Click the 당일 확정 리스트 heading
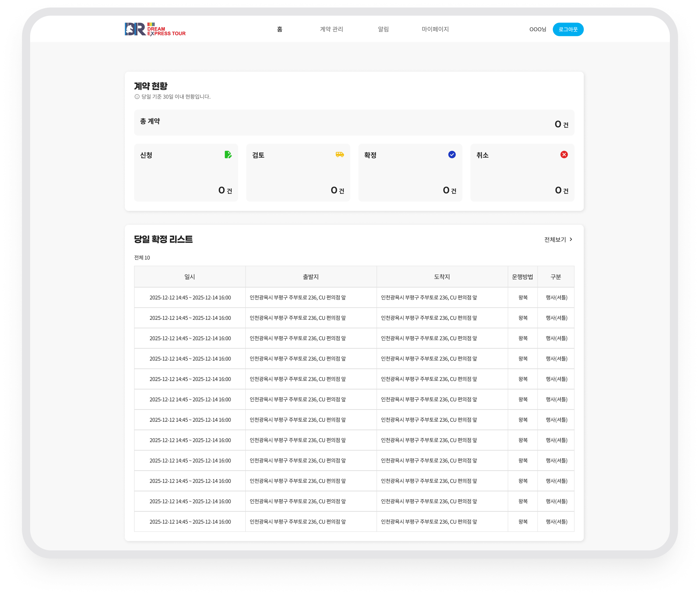The width and height of the screenshot is (700, 595). [163, 239]
